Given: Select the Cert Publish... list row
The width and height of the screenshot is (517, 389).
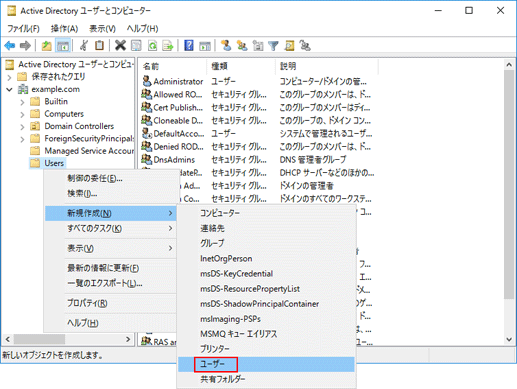Looking at the screenshot, I should pos(256,107).
